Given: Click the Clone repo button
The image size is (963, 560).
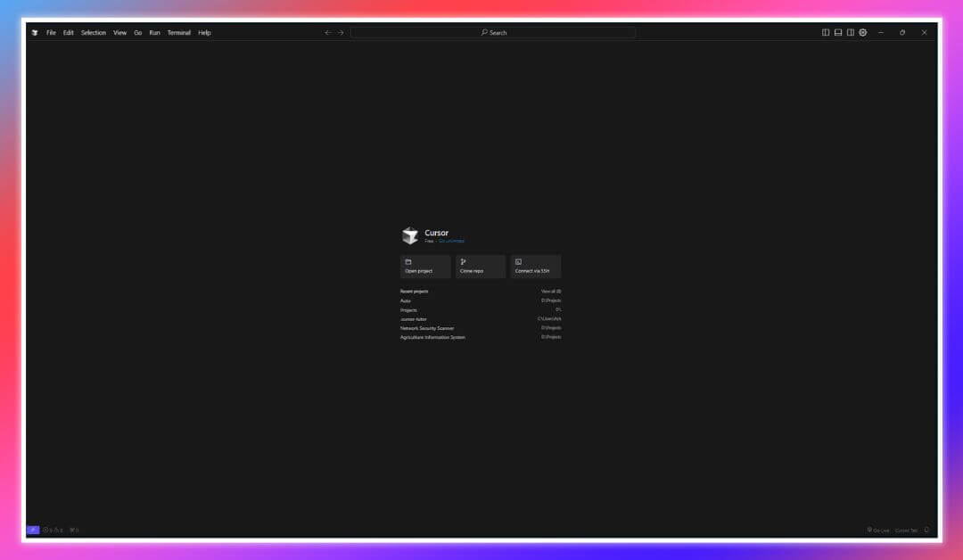Looking at the screenshot, I should 481,267.
